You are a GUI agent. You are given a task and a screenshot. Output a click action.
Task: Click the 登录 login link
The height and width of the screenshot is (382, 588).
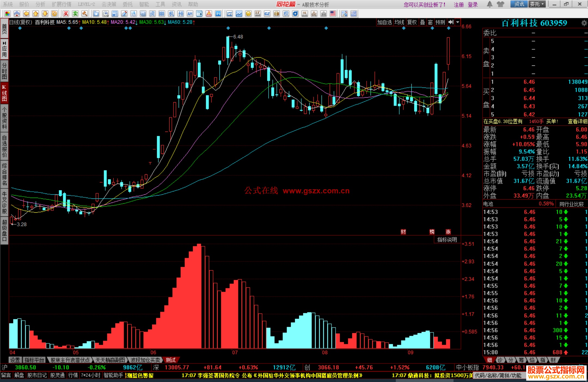click(473, 5)
